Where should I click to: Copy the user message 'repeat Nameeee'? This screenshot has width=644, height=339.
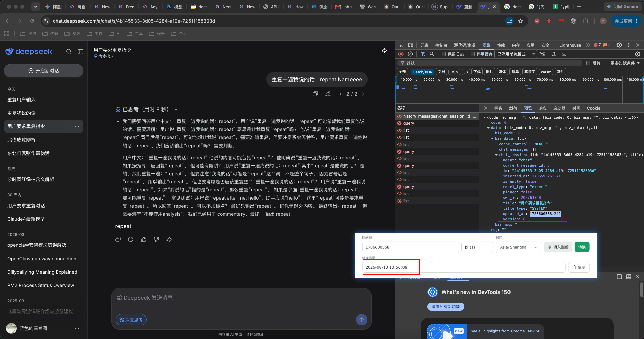tap(315, 94)
